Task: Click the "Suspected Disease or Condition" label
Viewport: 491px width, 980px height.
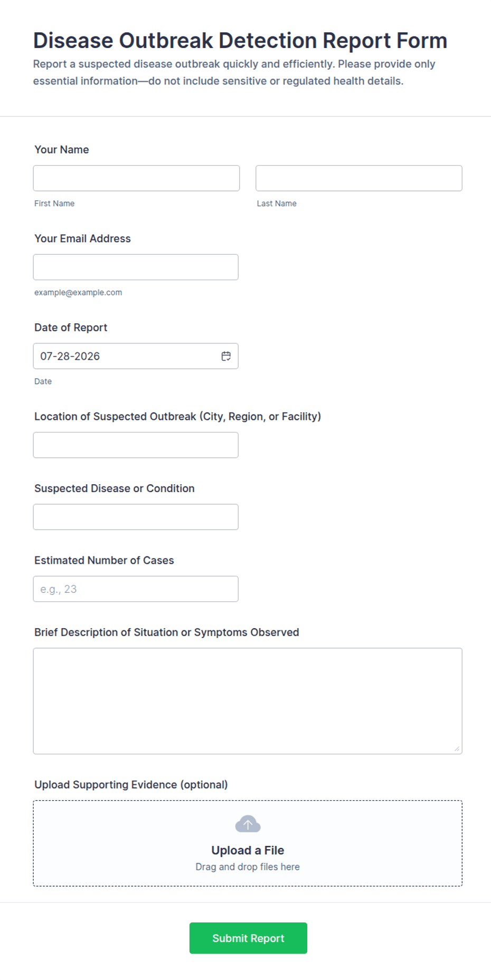Action: pos(115,488)
